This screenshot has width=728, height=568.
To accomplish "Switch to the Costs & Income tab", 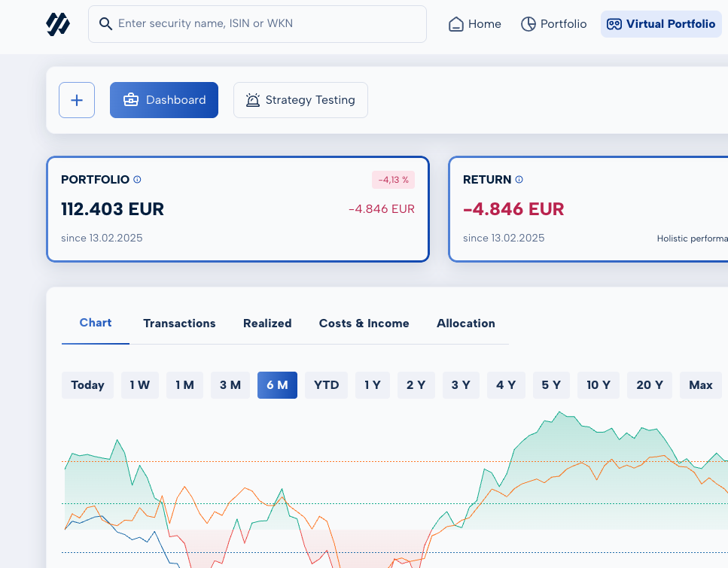I will [364, 323].
